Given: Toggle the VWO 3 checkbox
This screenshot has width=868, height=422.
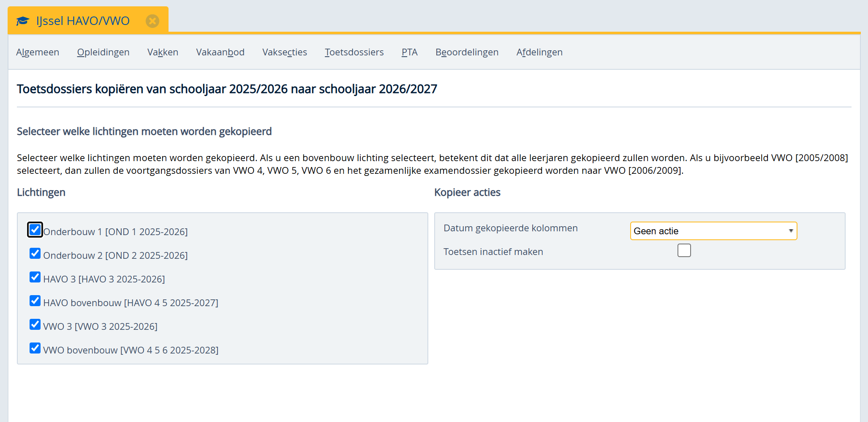Looking at the screenshot, I should 35,324.
